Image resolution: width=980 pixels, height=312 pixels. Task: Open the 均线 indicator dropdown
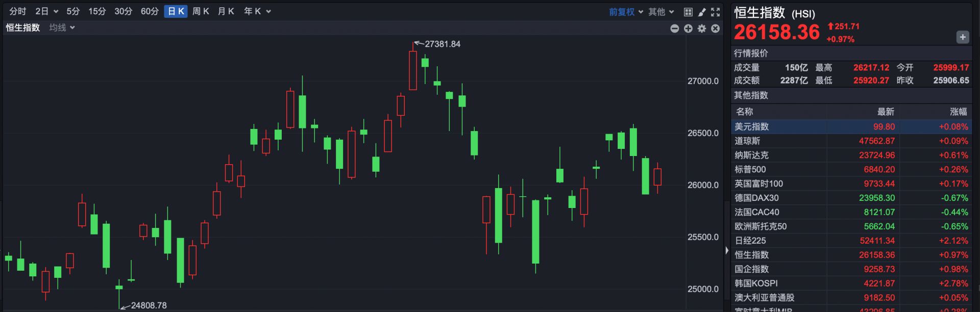(x=62, y=28)
